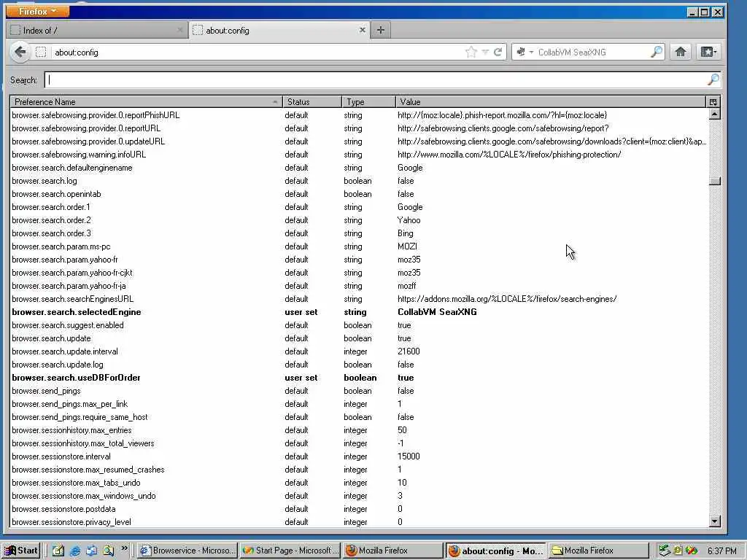Click the Outlook Express Quick Launch icon
The width and height of the screenshot is (747, 560).
[x=91, y=551]
